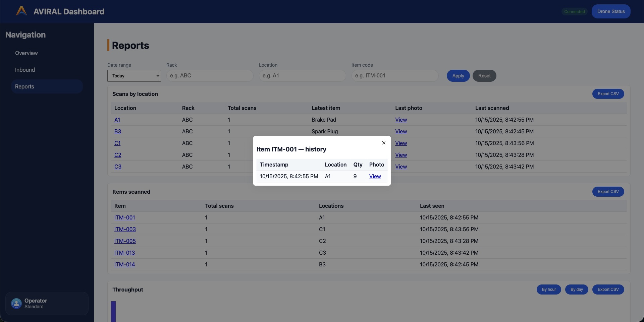Reset the report filters
This screenshot has height=322, width=644.
[484, 76]
